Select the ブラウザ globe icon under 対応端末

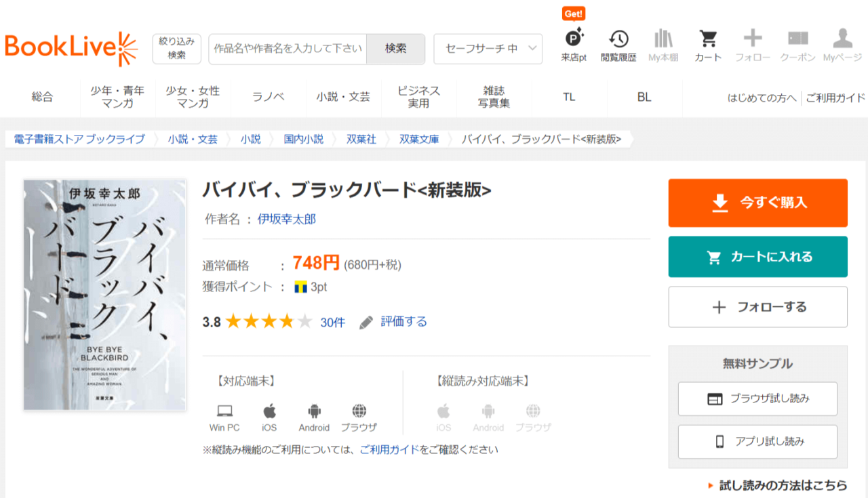(x=359, y=411)
